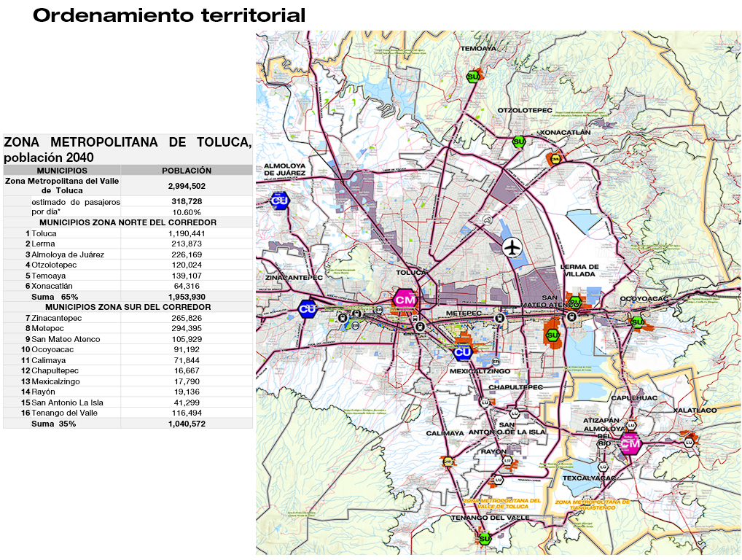
Task: Click the 'Suma 65%' subtotal label
Action: (55, 297)
